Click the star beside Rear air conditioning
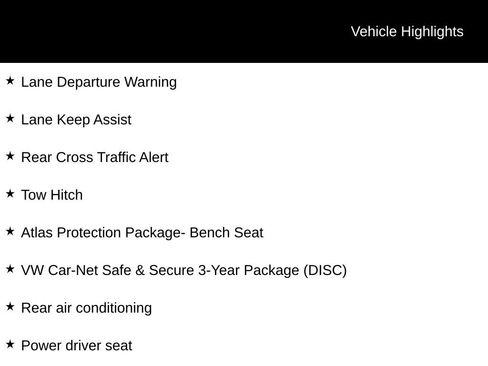Image resolution: width=488 pixels, height=366 pixels. 10,307
